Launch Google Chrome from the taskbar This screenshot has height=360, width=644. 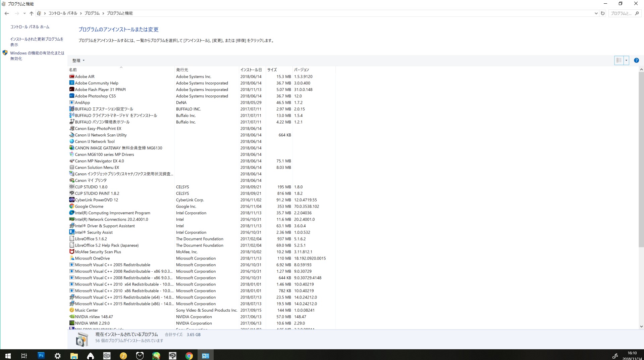pos(189,355)
